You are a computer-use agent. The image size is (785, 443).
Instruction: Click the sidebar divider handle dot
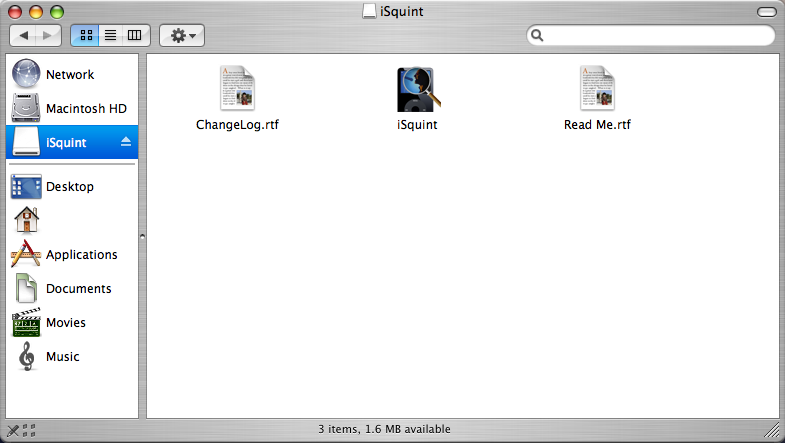click(143, 236)
